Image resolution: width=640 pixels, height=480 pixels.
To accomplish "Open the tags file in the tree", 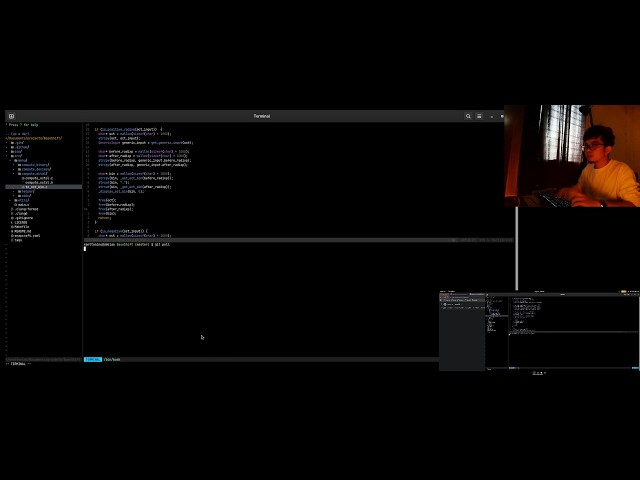I will coord(16,240).
